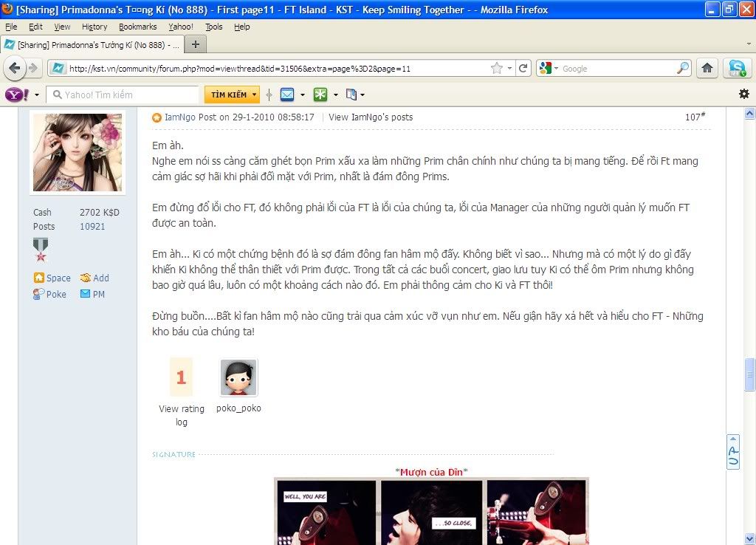This screenshot has height=545, width=756.
Task: Open the Help menu
Action: click(x=242, y=27)
